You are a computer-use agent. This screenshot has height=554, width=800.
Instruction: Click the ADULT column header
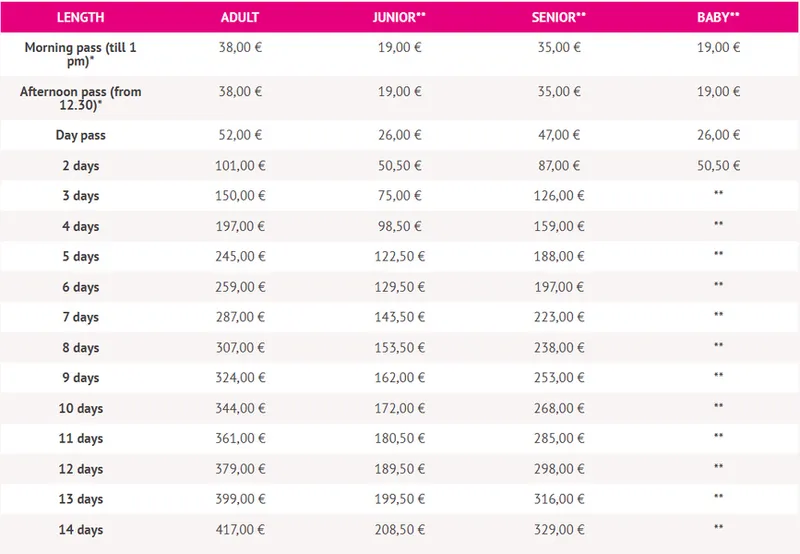[239, 17]
